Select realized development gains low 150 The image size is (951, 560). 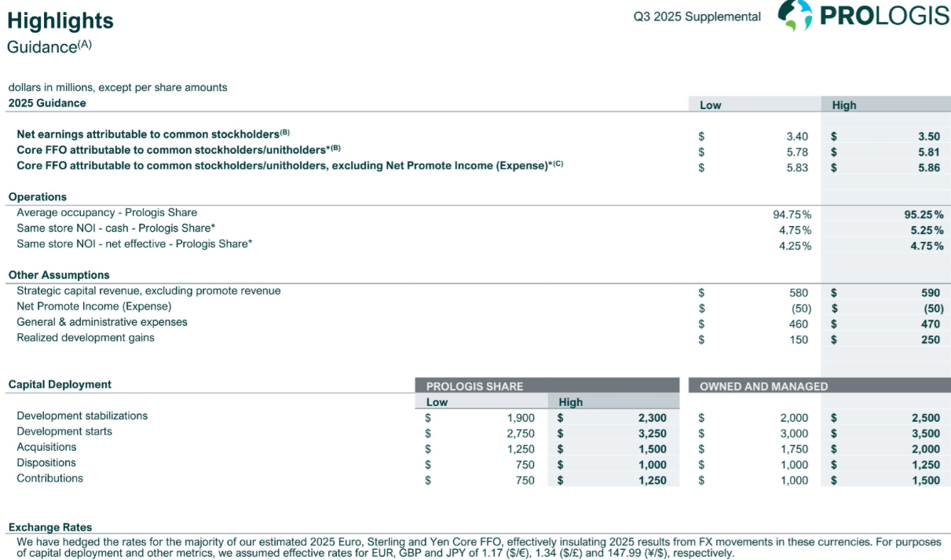click(x=799, y=340)
